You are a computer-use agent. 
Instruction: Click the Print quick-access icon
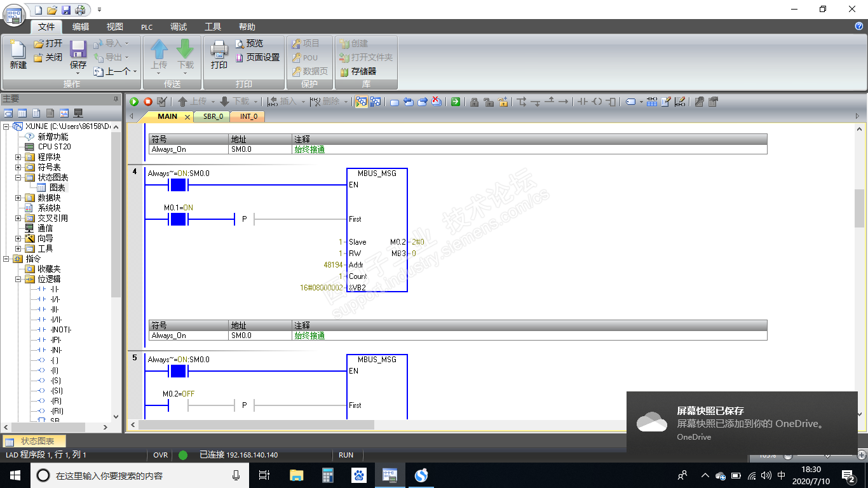pyautogui.click(x=80, y=10)
